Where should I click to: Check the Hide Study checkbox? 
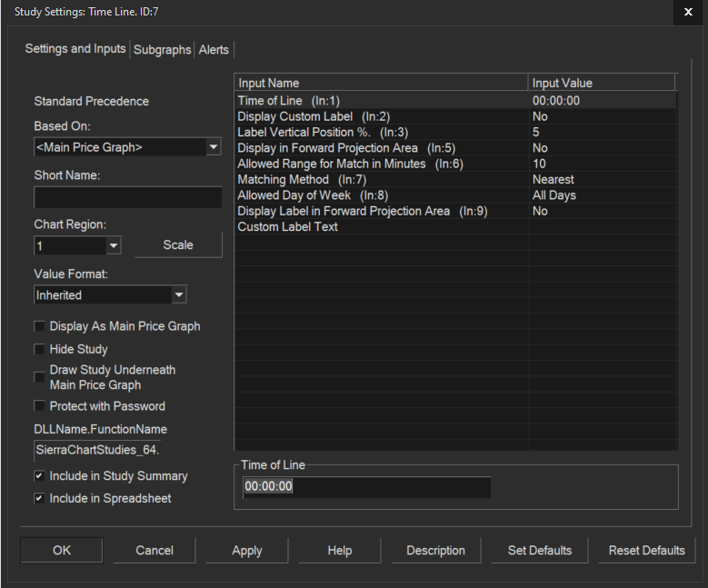click(x=39, y=349)
